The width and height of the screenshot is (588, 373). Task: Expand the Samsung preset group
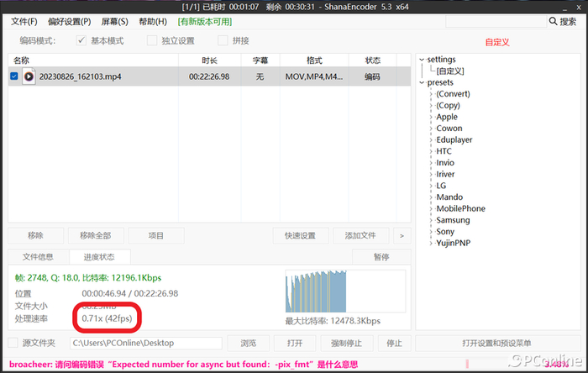pos(431,220)
